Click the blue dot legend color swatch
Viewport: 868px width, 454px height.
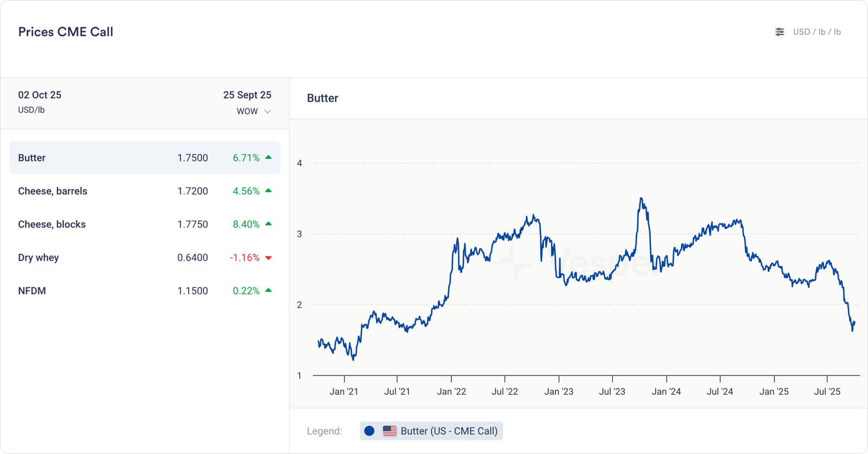pyautogui.click(x=369, y=431)
